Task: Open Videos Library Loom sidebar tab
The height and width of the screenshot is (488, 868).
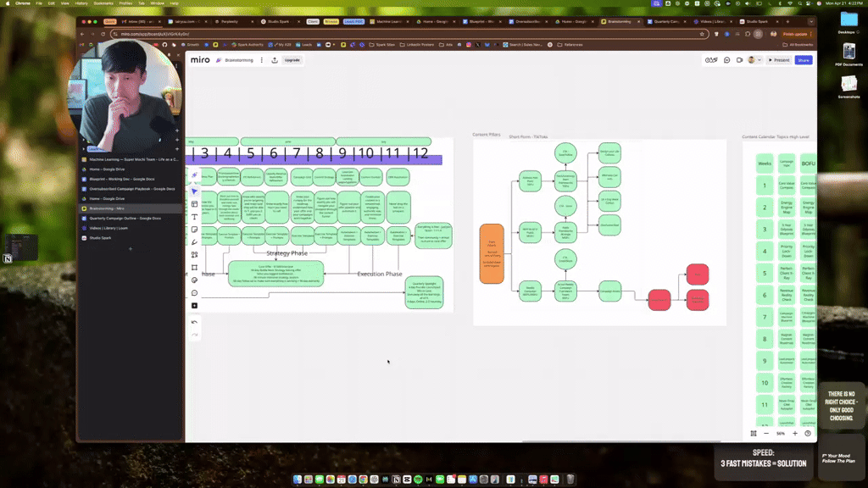Action: (x=130, y=228)
